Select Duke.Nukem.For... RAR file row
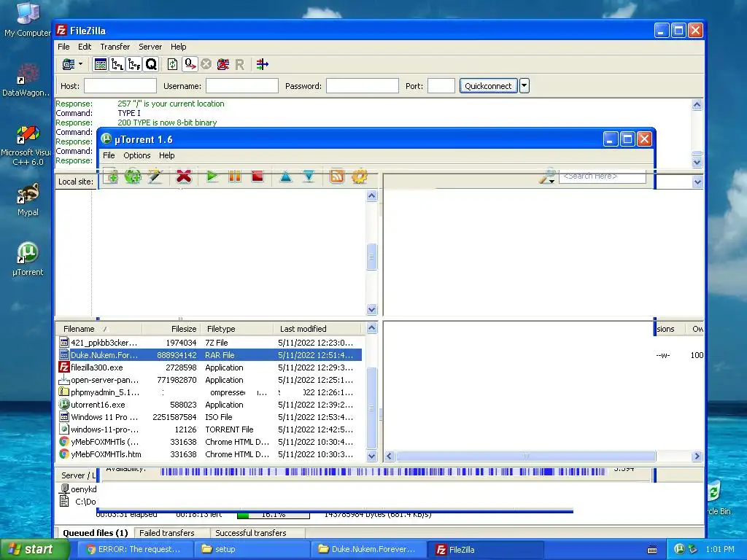The width and height of the screenshot is (747, 560). [209, 355]
